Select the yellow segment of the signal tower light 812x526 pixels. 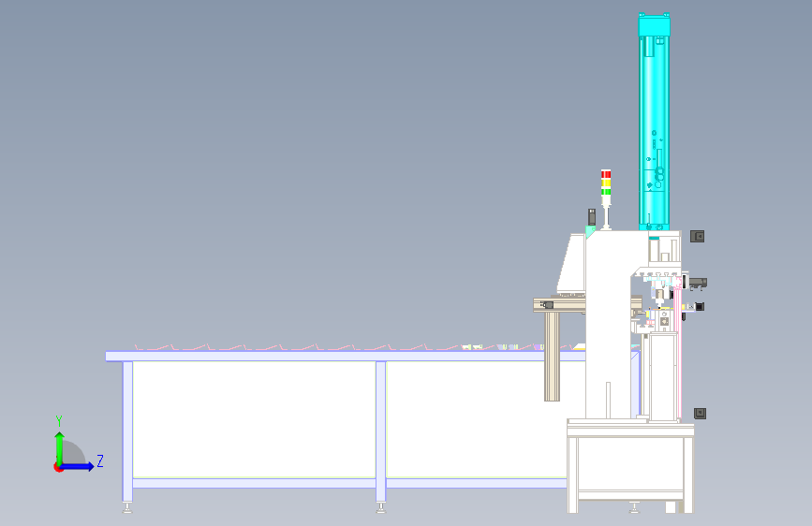pos(606,183)
